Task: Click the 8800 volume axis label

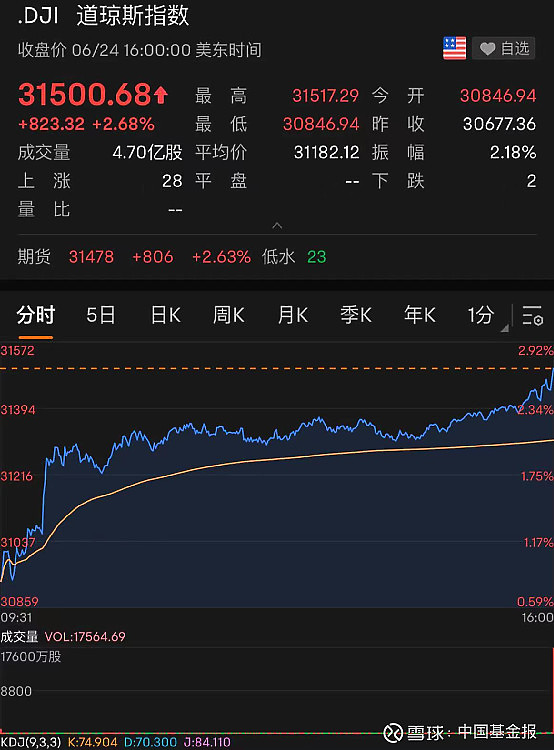Action: click(16, 691)
